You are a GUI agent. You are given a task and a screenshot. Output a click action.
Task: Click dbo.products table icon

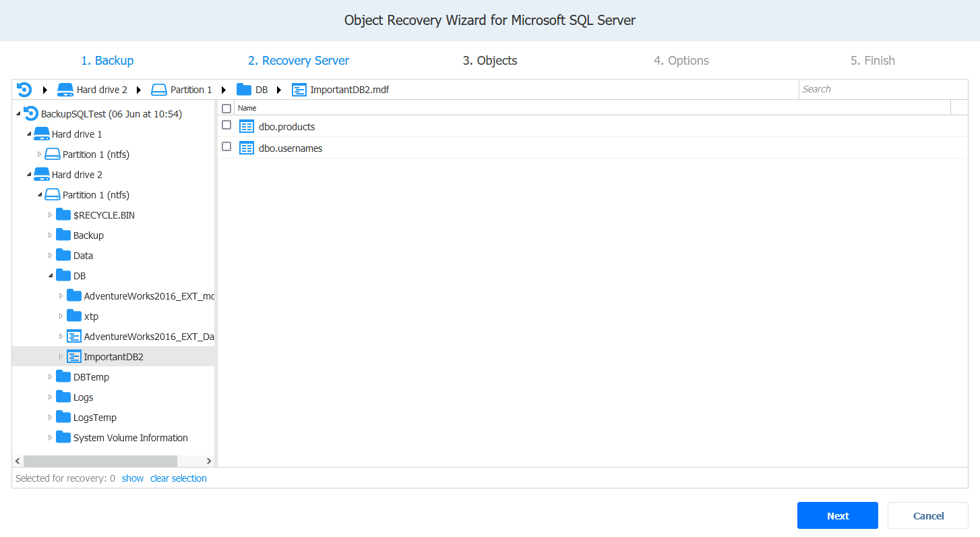(247, 127)
